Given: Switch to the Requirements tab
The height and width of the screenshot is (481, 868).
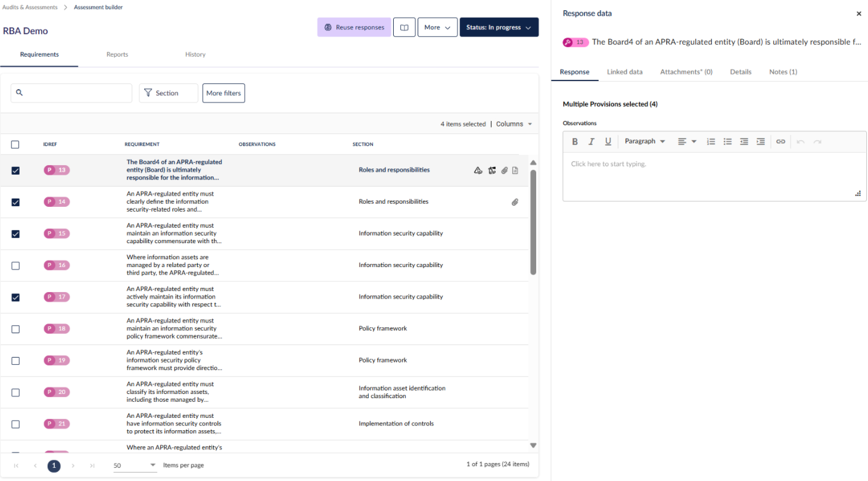Looking at the screenshot, I should pyautogui.click(x=39, y=54).
